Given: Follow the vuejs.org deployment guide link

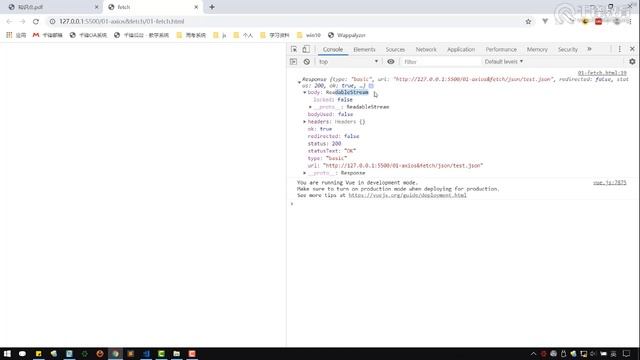Looking at the screenshot, I should (x=407, y=196).
